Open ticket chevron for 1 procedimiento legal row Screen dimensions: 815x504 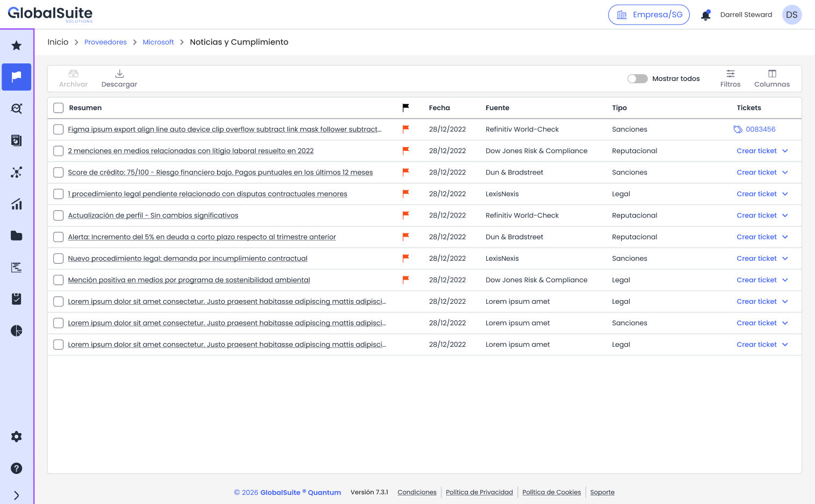785,194
